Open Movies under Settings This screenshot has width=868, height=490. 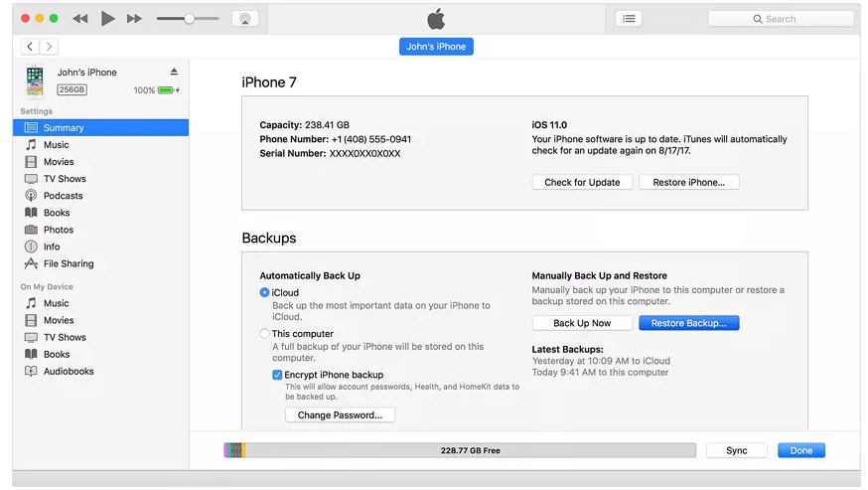click(100, 162)
